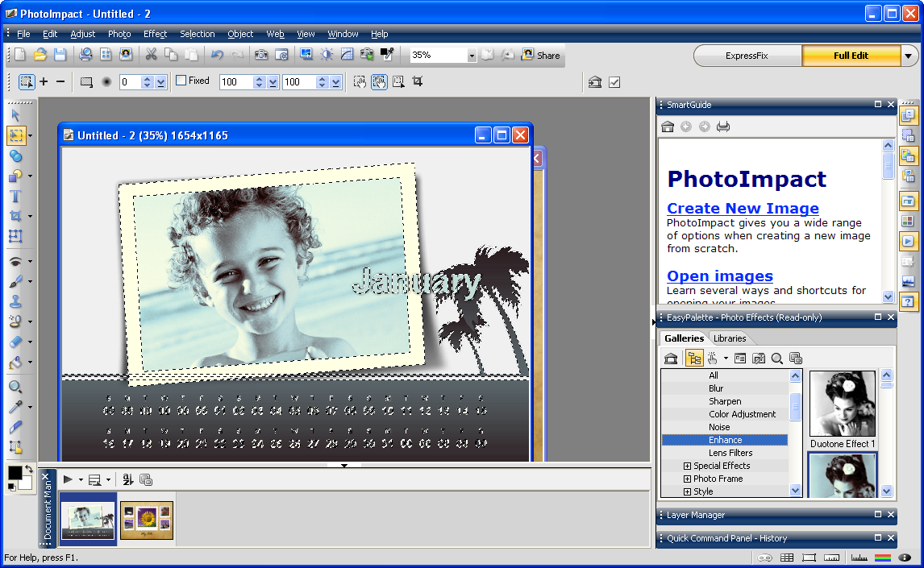Switch to the Libraries tab
The width and height of the screenshot is (924, 568).
point(730,338)
